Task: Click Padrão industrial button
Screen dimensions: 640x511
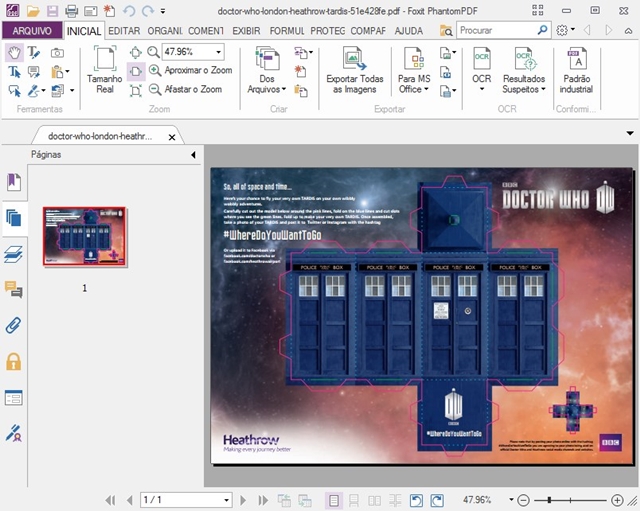Action: (x=576, y=70)
